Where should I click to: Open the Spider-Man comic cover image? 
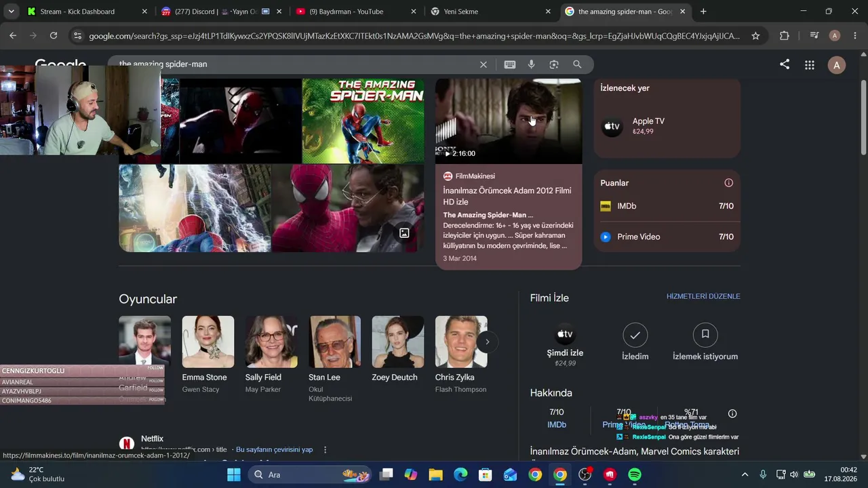(x=363, y=121)
